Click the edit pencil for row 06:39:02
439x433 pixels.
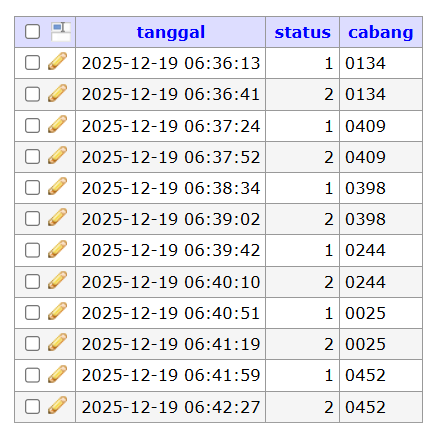click(57, 217)
